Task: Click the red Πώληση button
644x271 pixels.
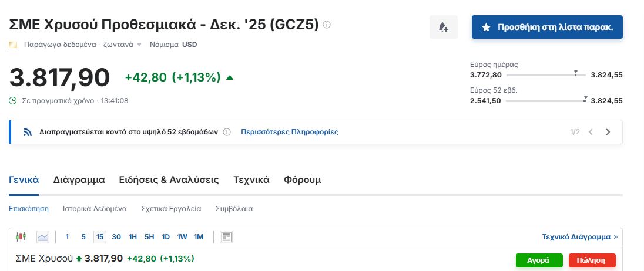Action: 592,260
